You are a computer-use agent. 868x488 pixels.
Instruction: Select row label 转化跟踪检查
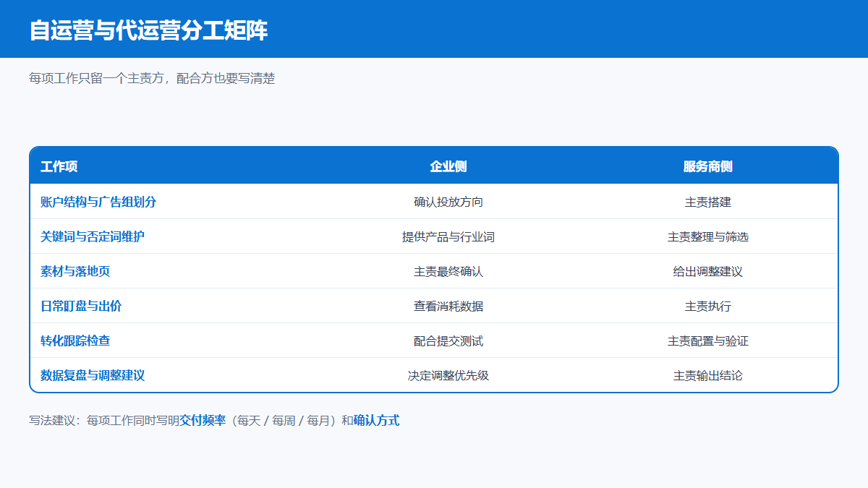(x=75, y=341)
